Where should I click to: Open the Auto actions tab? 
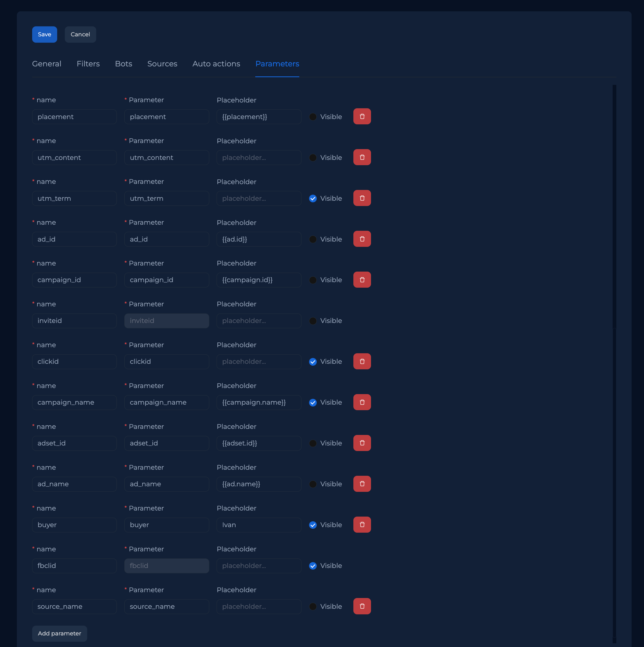(216, 64)
